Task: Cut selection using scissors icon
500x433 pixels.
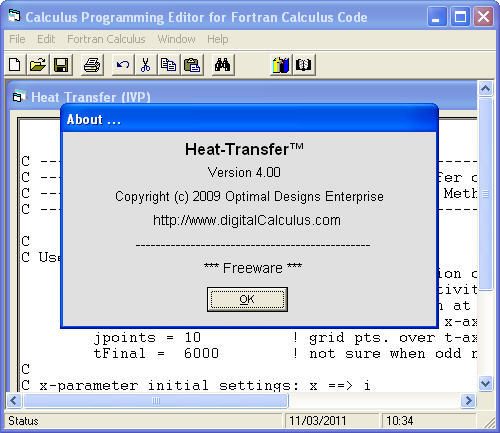Action: pyautogui.click(x=145, y=65)
